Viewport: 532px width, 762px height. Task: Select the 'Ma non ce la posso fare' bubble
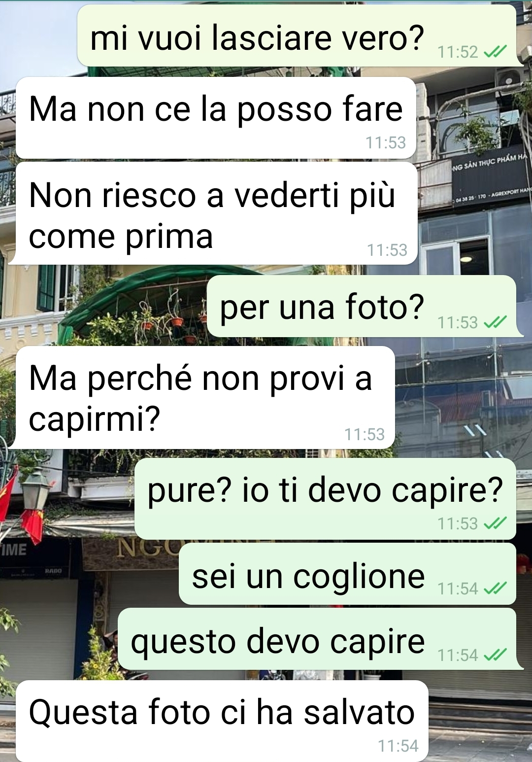click(x=216, y=118)
